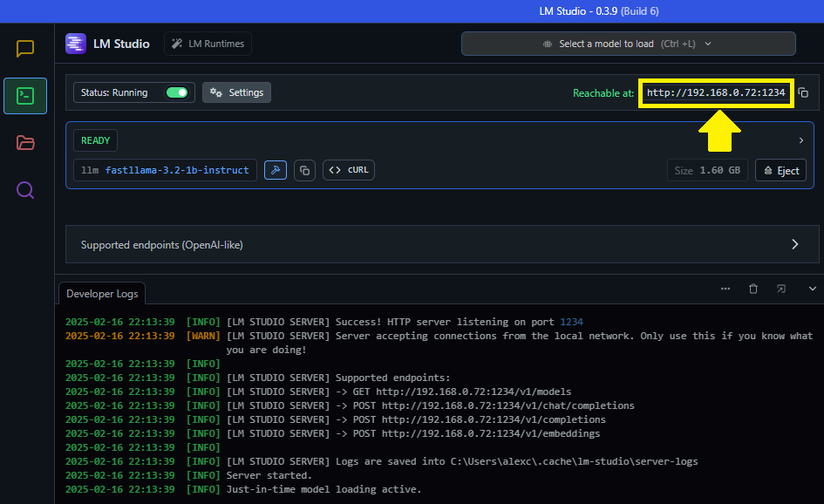Toggle the server Status: Running switch

click(176, 92)
